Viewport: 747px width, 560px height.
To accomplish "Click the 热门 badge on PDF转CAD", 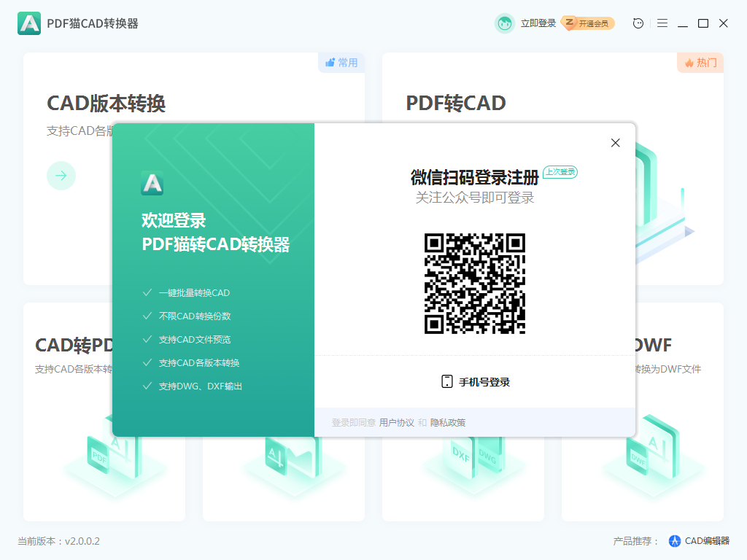I will pos(700,63).
